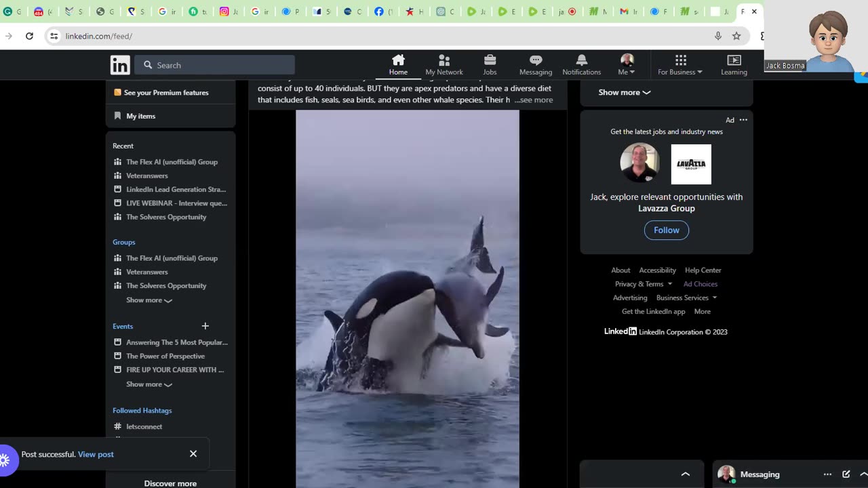Open the More footer link
868x488 pixels.
tap(703, 311)
